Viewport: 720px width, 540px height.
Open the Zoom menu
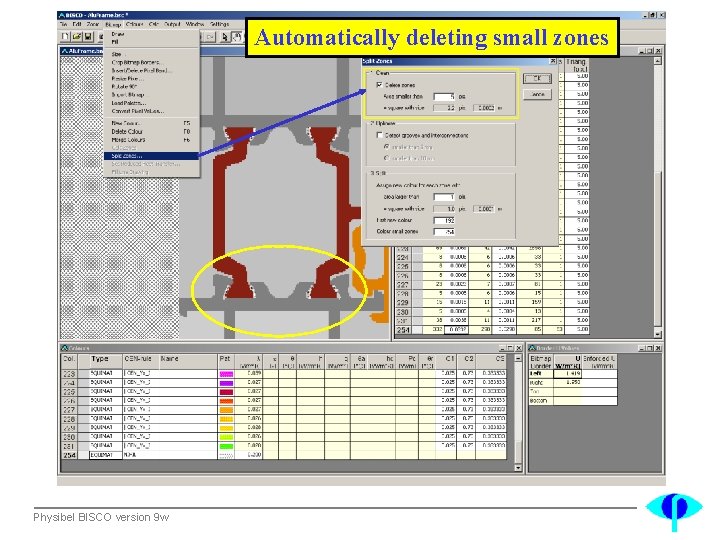point(93,24)
